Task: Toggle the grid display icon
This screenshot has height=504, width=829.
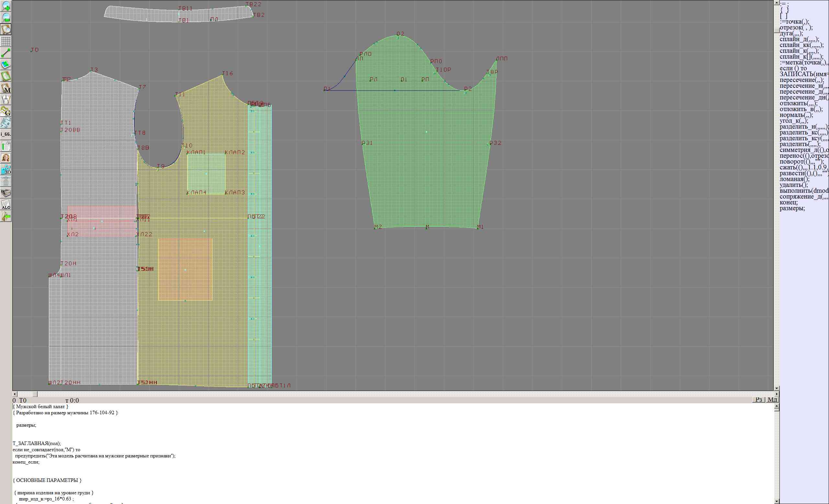Action: click(x=6, y=41)
